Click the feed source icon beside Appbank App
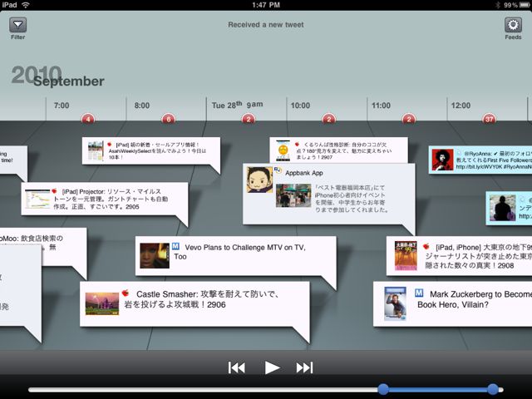 click(278, 170)
